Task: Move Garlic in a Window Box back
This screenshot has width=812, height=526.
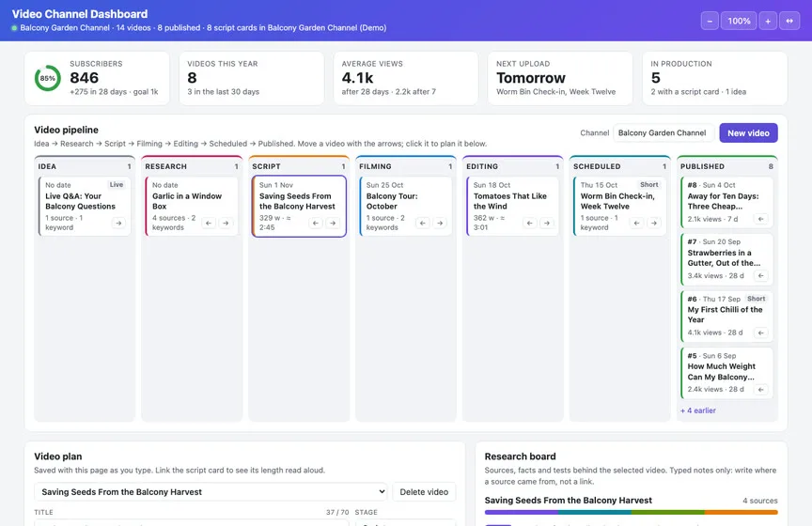Action: 209,224
